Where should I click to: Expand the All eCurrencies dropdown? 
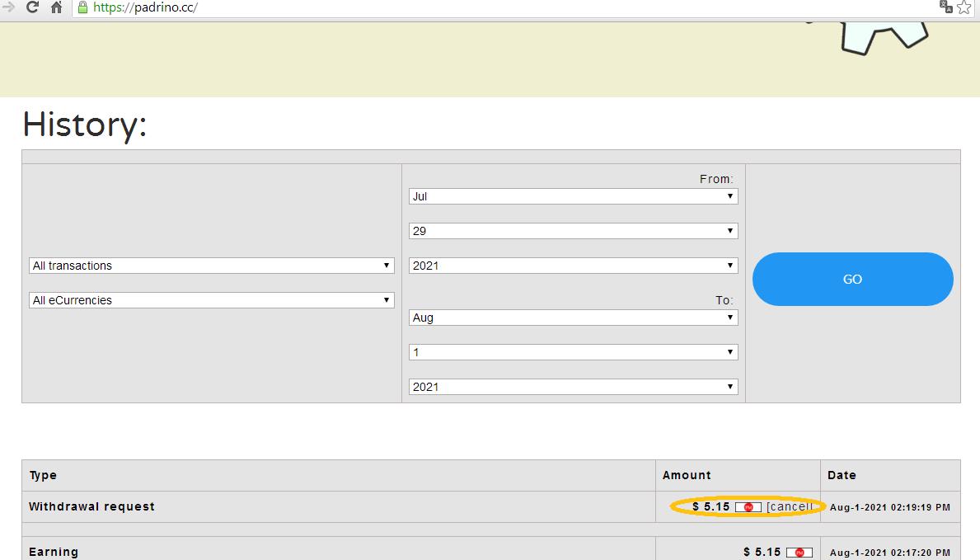212,300
